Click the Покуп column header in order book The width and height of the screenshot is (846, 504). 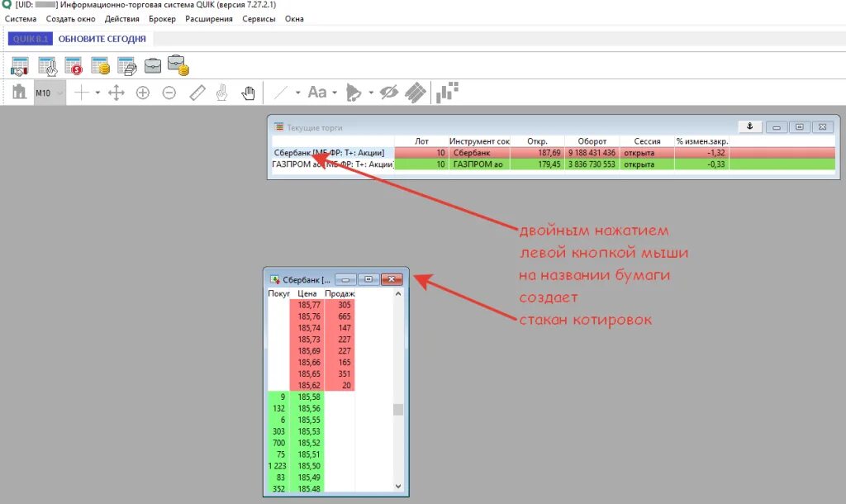point(278,293)
